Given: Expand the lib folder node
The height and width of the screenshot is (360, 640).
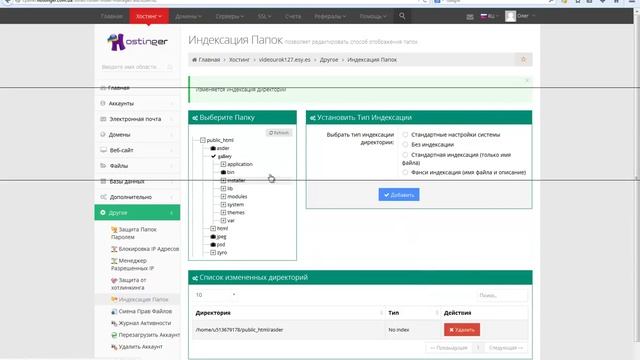Looking at the screenshot, I should point(223,188).
